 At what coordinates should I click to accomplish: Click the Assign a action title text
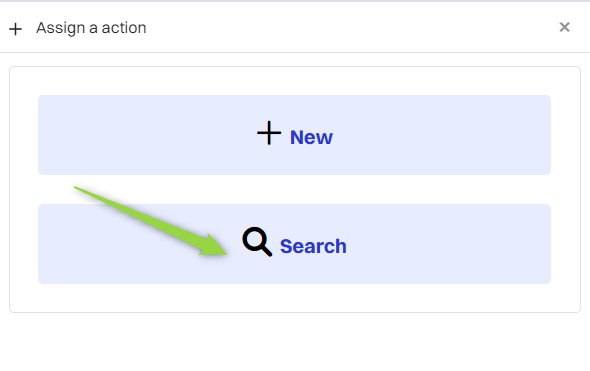tap(91, 28)
